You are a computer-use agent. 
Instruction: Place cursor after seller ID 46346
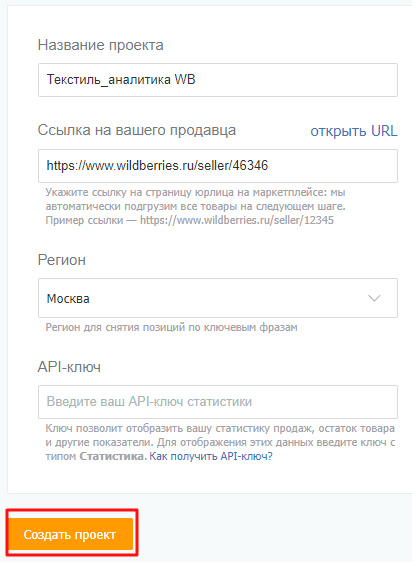coord(269,166)
